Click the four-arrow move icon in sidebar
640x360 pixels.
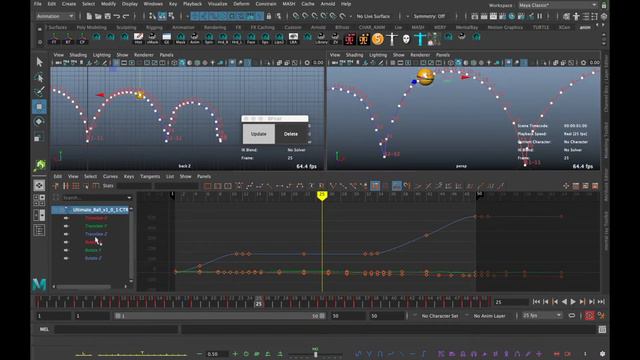point(39,186)
